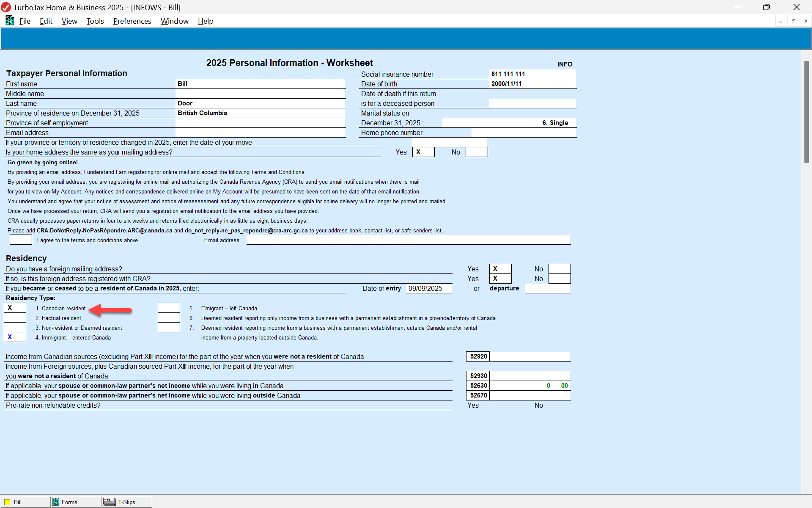Restore the inner document window

(x=793, y=21)
